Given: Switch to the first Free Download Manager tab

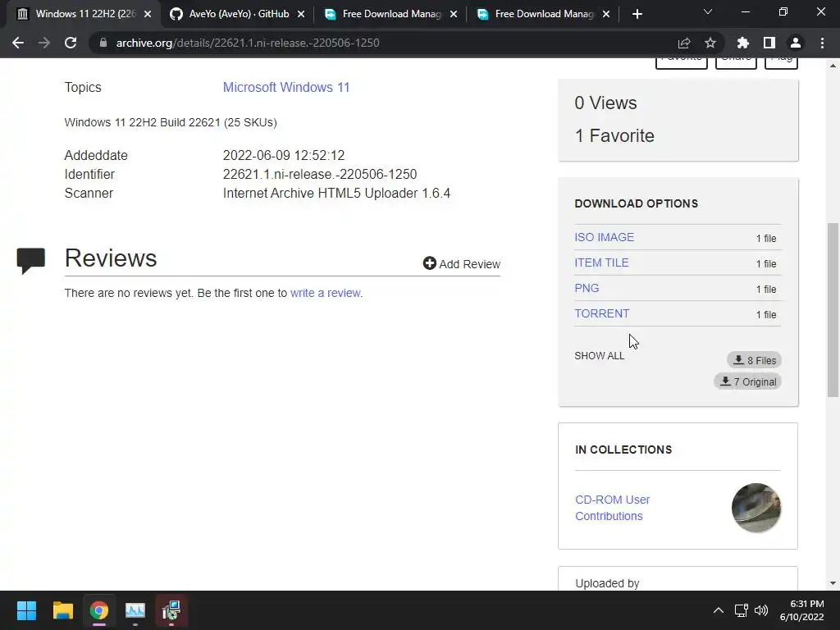Looking at the screenshot, I should pyautogui.click(x=391, y=14).
